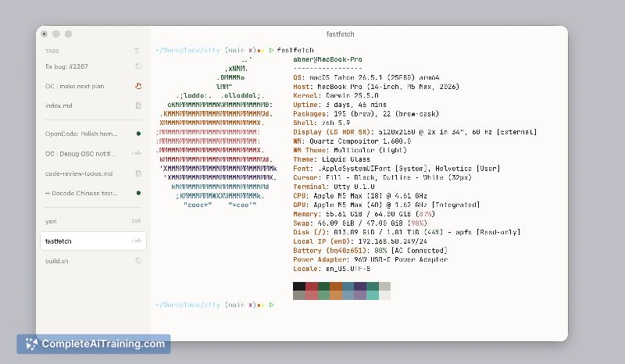Click the dark red swatch in the top palette row
Viewport: 625px width, 364px height.
click(x=311, y=286)
